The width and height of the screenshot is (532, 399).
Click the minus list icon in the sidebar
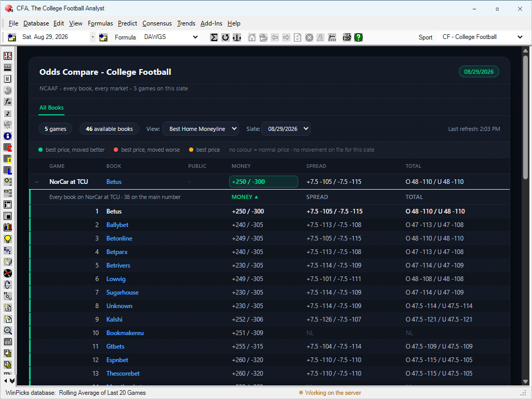[8, 193]
